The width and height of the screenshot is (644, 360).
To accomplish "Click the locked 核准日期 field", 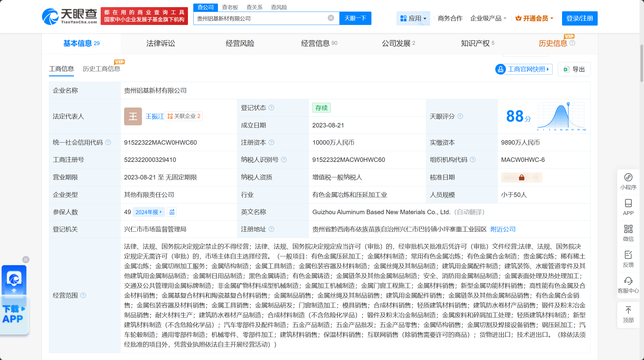I will pos(521,178).
